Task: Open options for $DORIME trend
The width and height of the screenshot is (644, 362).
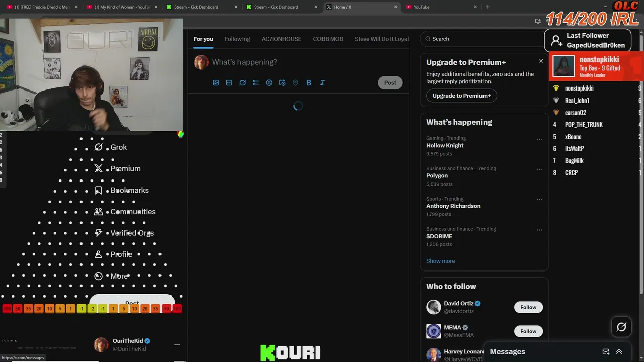Action: pyautogui.click(x=539, y=230)
